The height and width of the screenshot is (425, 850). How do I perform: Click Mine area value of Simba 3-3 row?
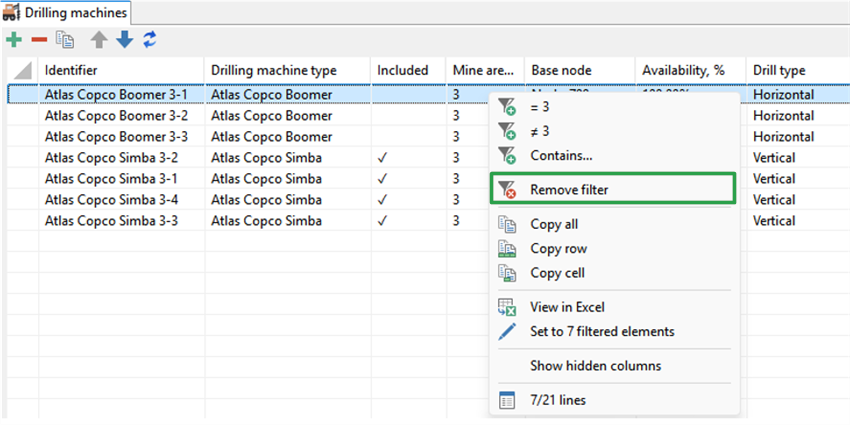456,221
